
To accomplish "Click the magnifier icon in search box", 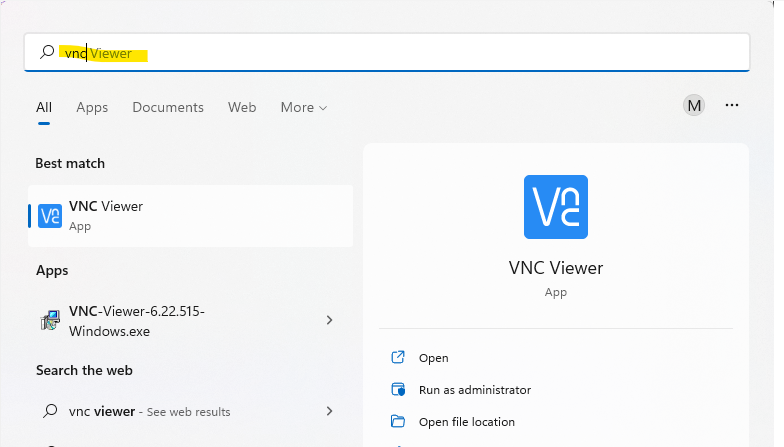I will point(47,53).
